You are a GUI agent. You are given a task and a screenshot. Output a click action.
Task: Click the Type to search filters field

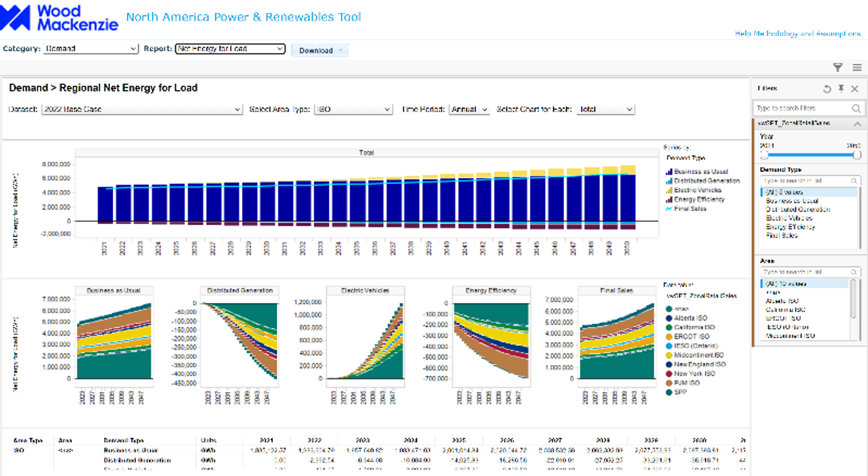tap(803, 109)
